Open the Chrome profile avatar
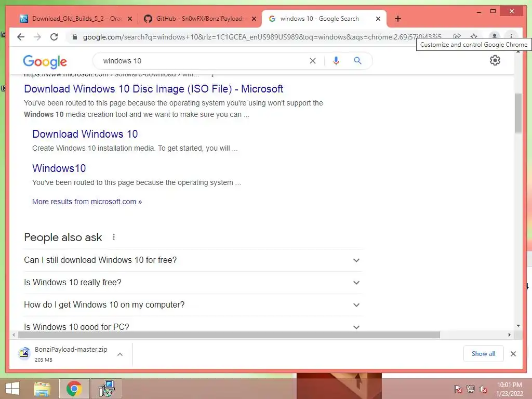Screen dimensions: 532x399 click(495, 36)
